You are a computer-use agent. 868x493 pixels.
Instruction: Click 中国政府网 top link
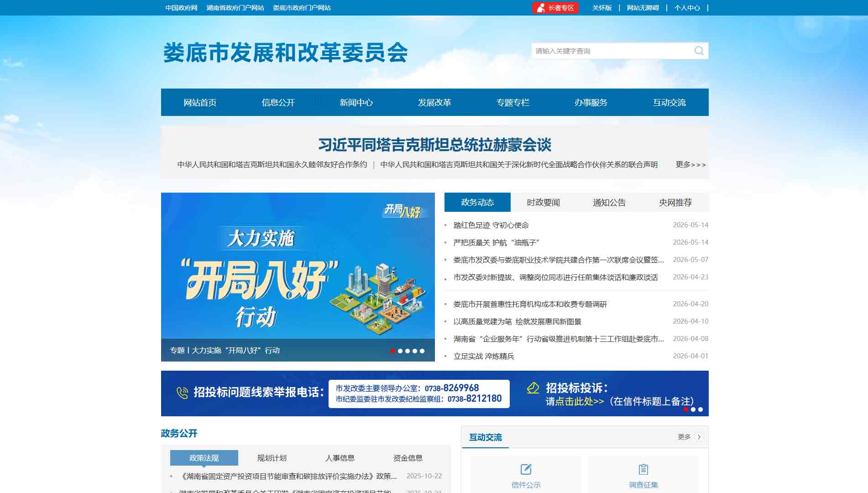point(181,8)
